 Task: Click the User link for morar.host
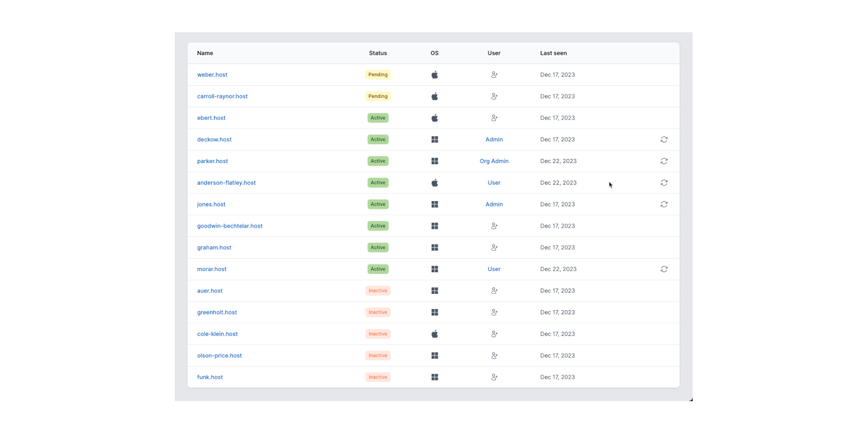[x=494, y=269]
